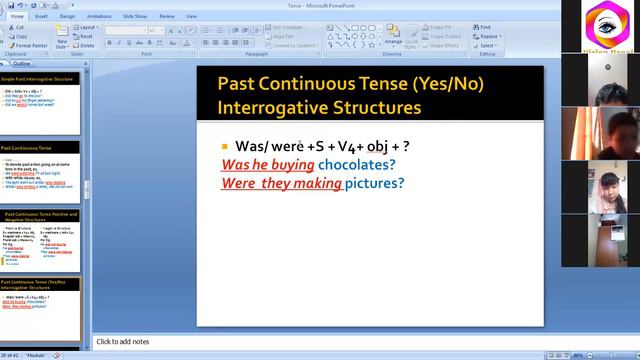Screen dimensions: 640x360
Task: Save the presentation from Quick Access toolbar
Action: (x=11, y=5)
